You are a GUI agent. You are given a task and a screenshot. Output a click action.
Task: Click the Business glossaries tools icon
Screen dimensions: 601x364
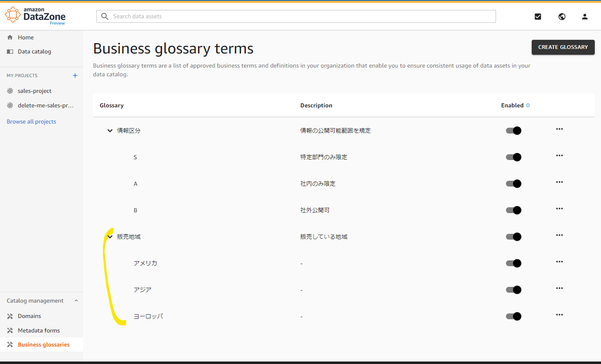pyautogui.click(x=10, y=345)
